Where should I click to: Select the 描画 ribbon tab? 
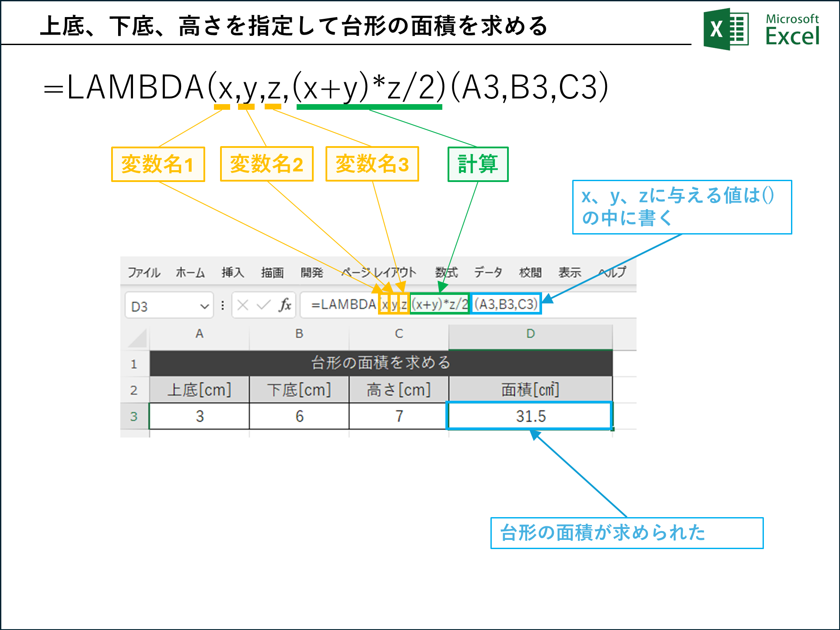(x=272, y=272)
